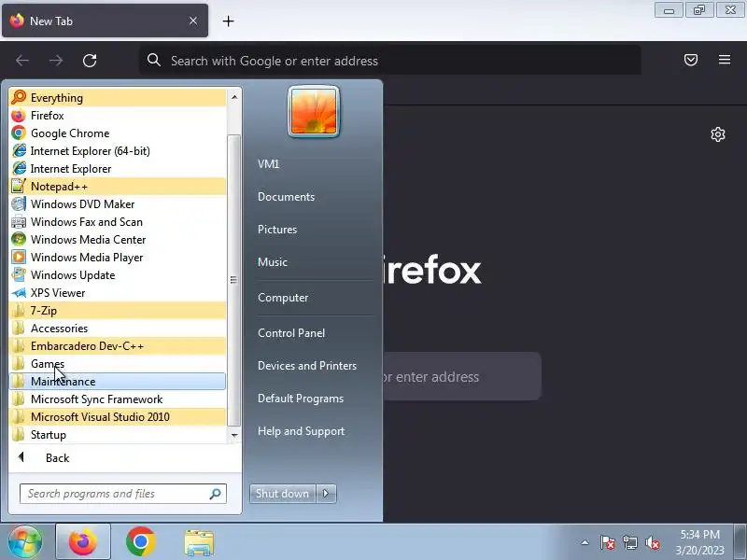Click the user account picture
Image resolution: width=747 pixels, height=560 pixels.
(x=314, y=111)
